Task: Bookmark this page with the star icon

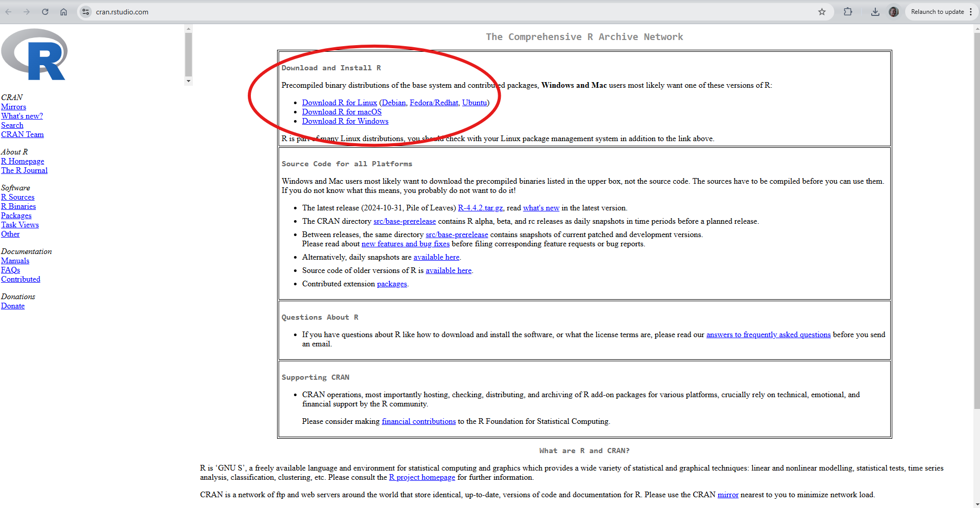Action: pos(822,12)
